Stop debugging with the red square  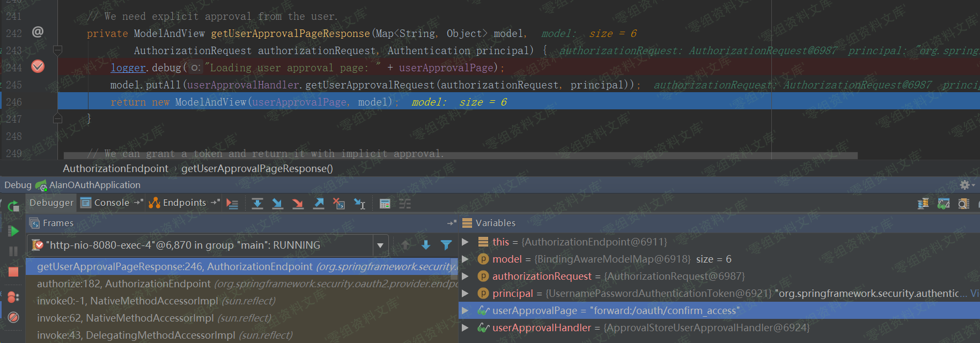(13, 272)
